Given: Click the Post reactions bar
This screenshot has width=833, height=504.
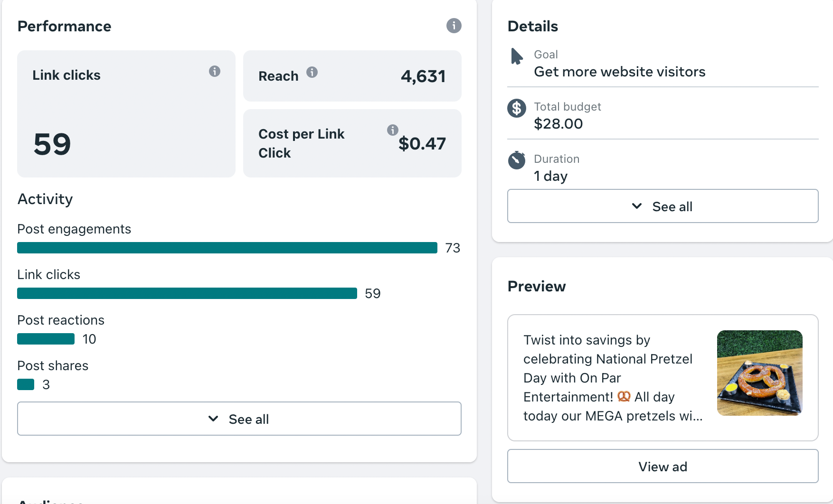Looking at the screenshot, I should (46, 339).
